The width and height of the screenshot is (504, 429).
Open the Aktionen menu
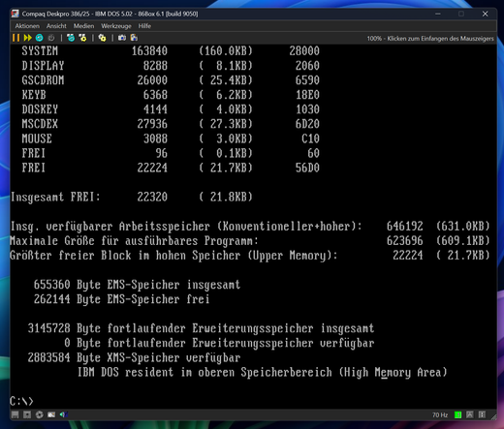coord(27,26)
